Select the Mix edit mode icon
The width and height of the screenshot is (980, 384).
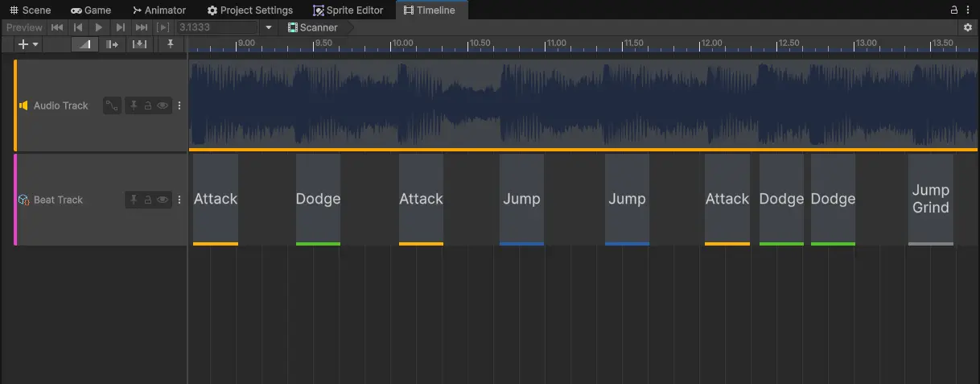[84, 44]
